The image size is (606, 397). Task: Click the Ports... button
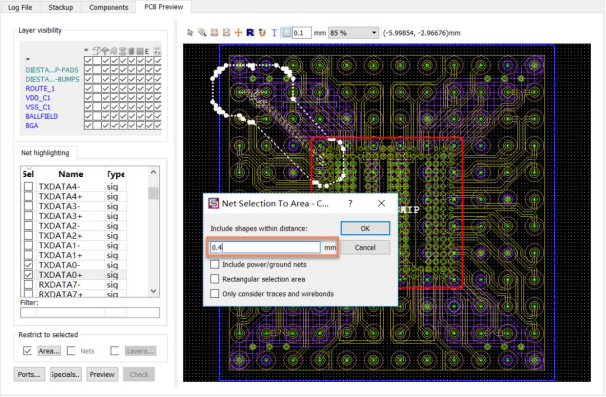click(x=29, y=374)
